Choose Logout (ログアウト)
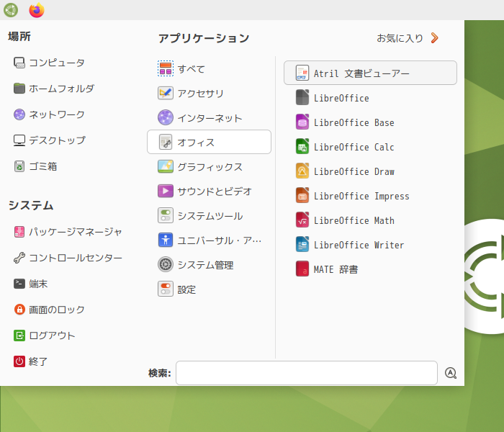Viewport: 504px width, 432px height. point(45,336)
